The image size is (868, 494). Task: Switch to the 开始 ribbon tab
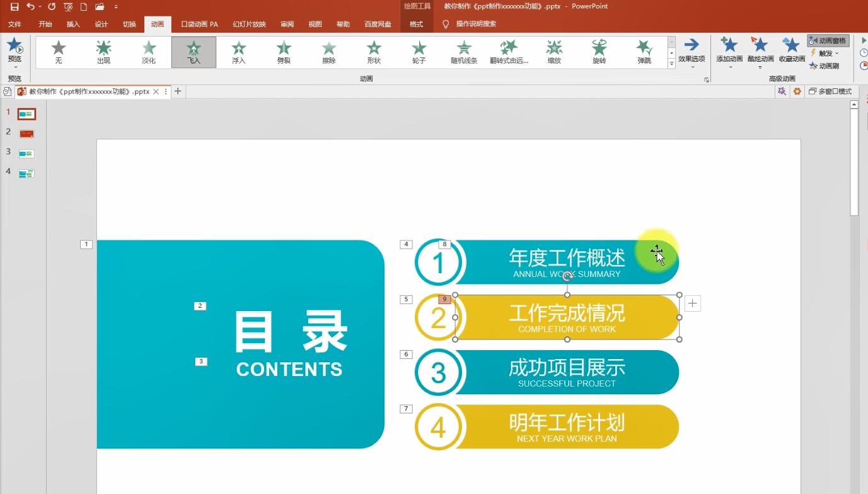pyautogui.click(x=43, y=23)
